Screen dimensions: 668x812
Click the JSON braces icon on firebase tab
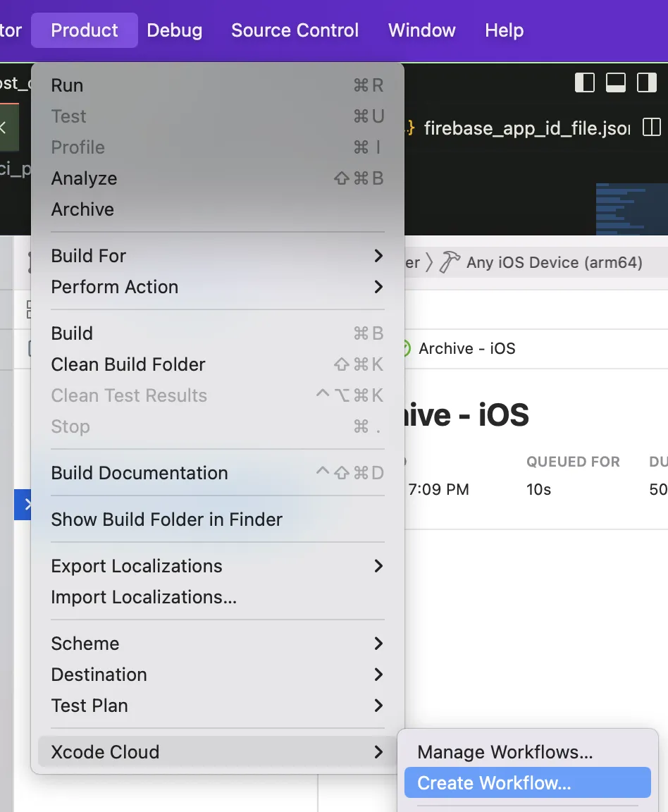(409, 128)
